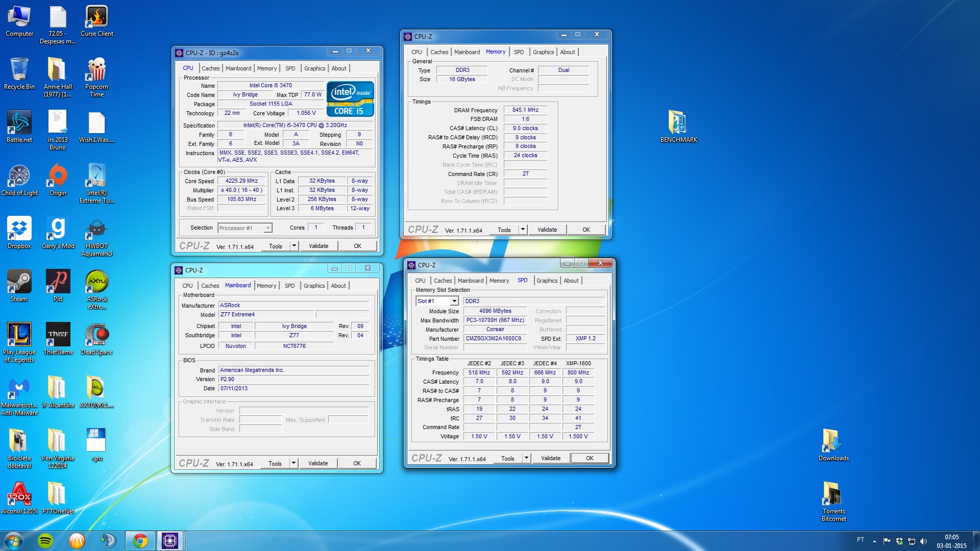Viewport: 980px width, 551px height.
Task: Open Processor #1 selection dropdown
Action: pos(244,228)
